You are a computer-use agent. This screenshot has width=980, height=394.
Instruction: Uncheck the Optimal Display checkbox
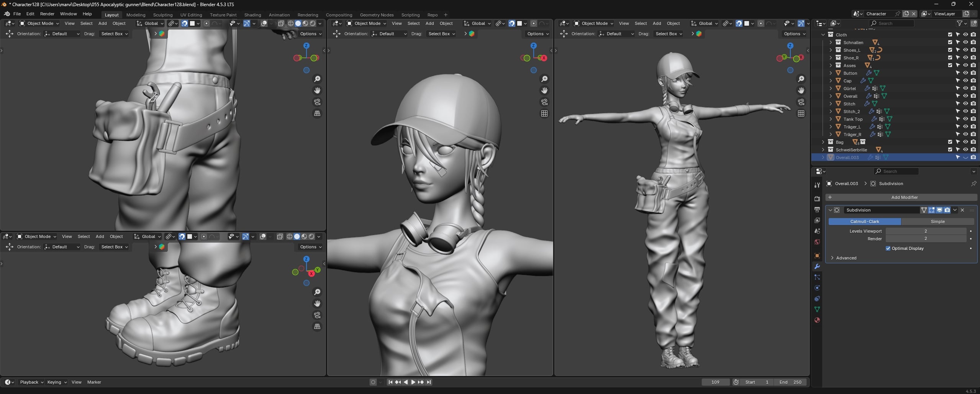(x=888, y=248)
